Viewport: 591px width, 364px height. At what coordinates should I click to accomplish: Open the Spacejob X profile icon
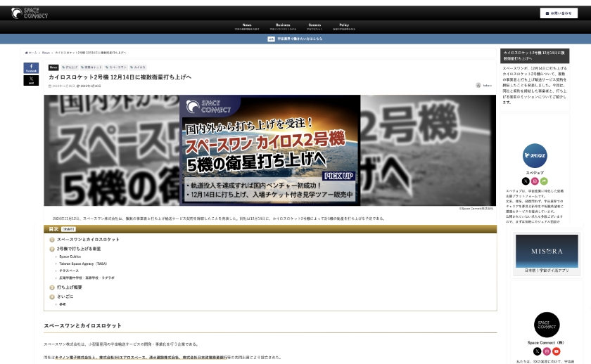(x=526, y=181)
